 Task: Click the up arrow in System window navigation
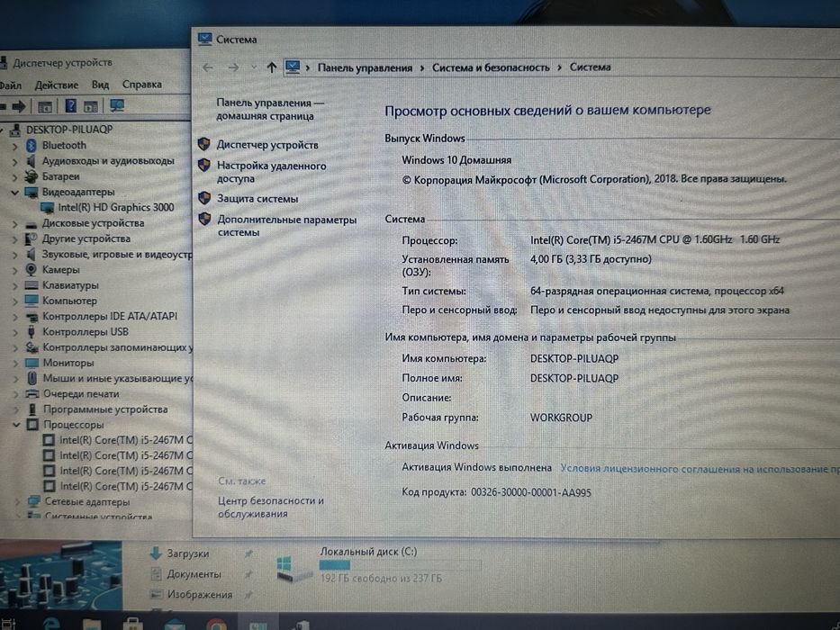click(272, 67)
